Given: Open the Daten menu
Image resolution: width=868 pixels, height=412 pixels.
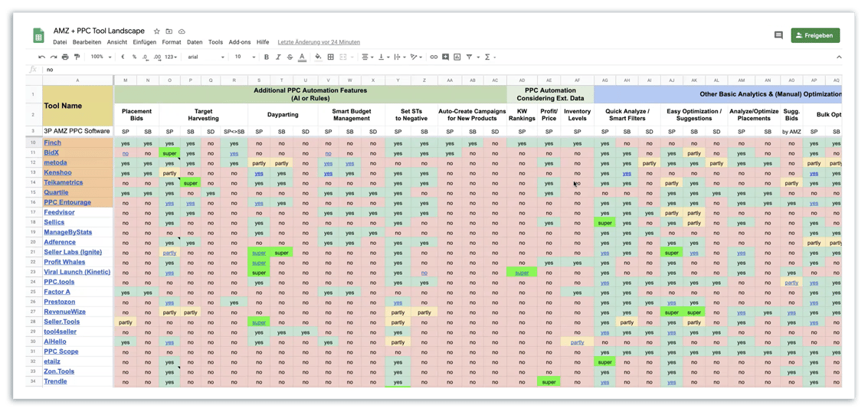Looking at the screenshot, I should tap(195, 42).
